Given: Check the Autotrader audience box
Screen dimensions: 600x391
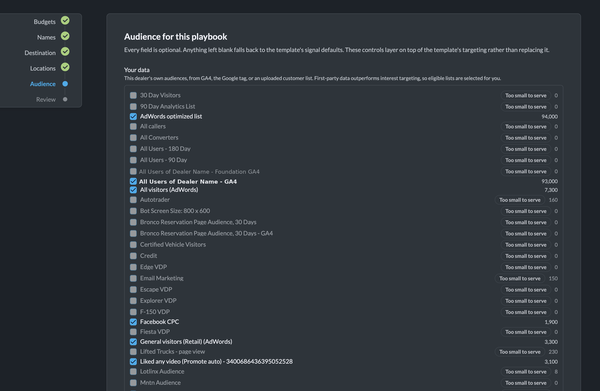Looking at the screenshot, I should tap(133, 200).
